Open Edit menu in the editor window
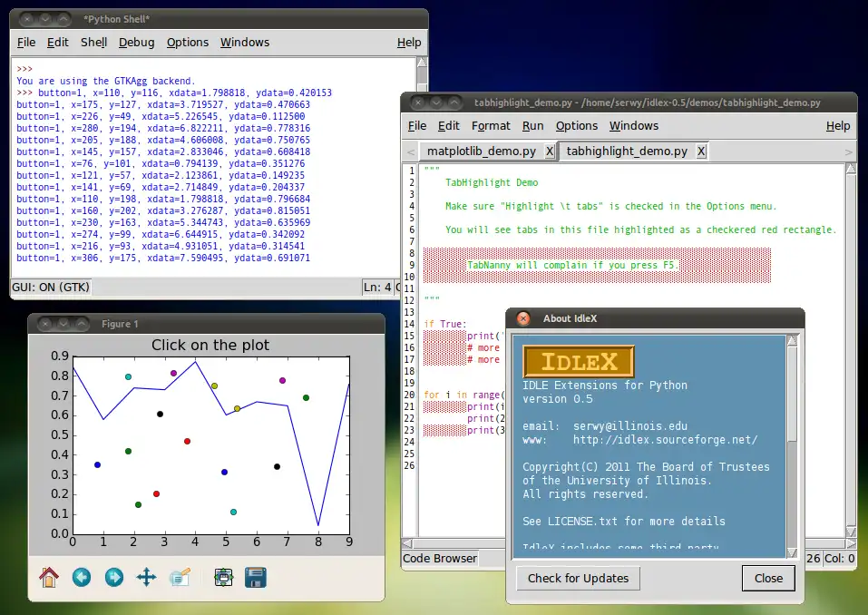 pos(448,126)
